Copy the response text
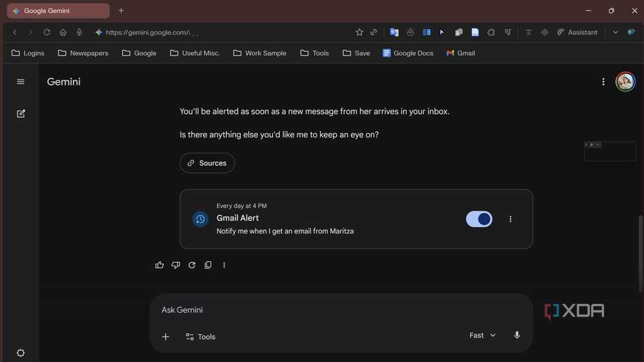 click(x=208, y=265)
